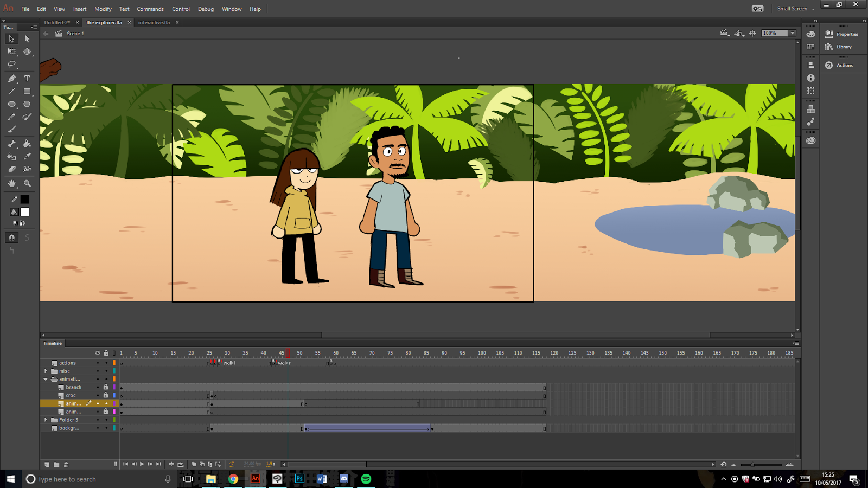Pick the Lasso tool
Viewport: 868px width, 488px height.
(11, 64)
